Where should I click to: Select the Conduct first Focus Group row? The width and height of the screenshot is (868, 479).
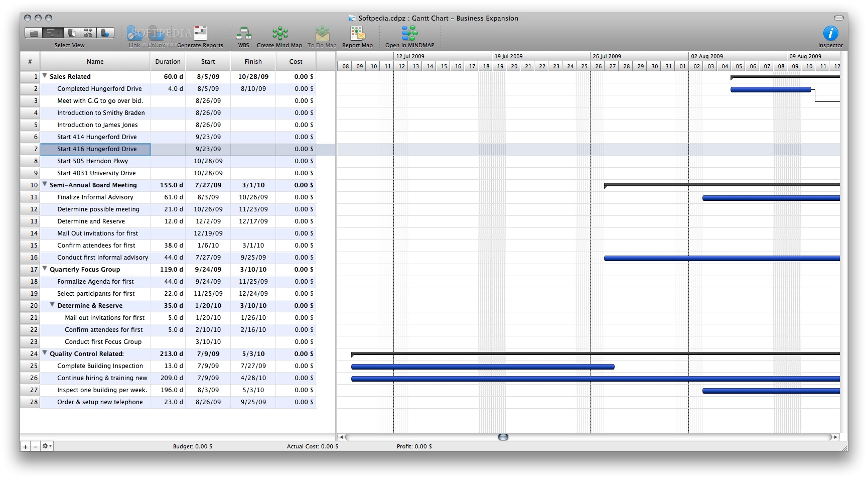click(103, 342)
